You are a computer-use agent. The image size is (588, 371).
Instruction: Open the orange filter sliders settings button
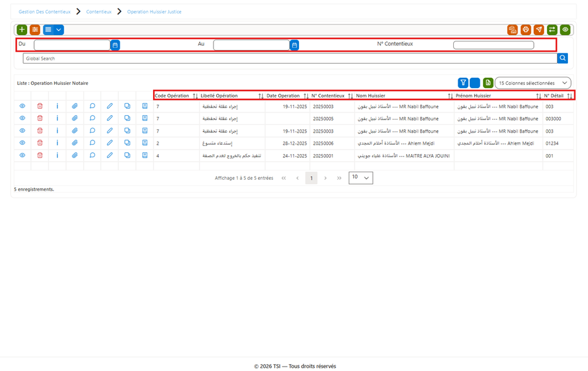pos(35,30)
